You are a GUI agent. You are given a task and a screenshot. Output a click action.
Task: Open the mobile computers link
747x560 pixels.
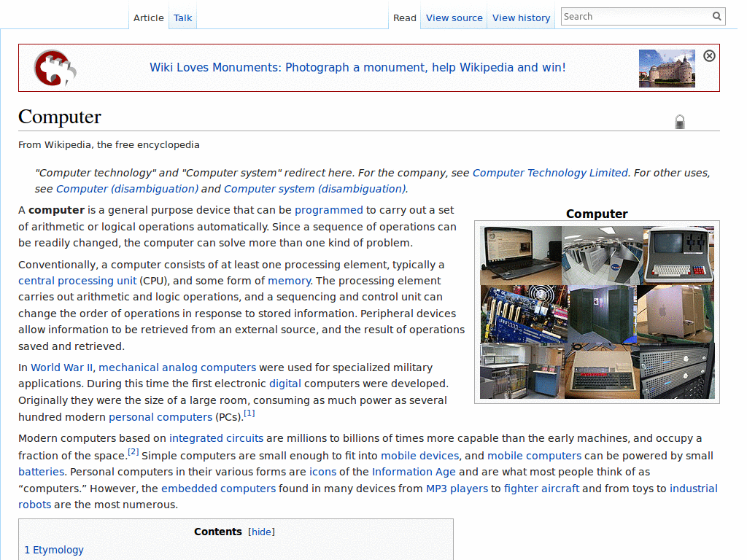coord(534,456)
